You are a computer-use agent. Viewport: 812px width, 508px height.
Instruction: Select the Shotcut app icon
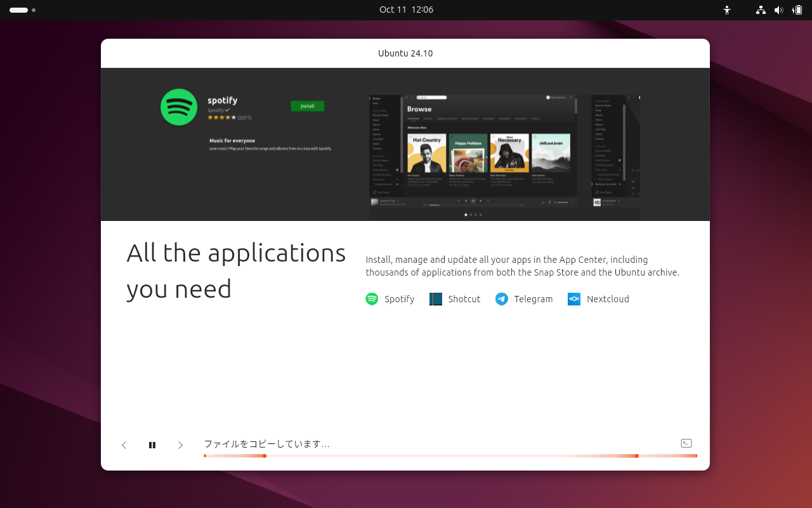coord(436,298)
